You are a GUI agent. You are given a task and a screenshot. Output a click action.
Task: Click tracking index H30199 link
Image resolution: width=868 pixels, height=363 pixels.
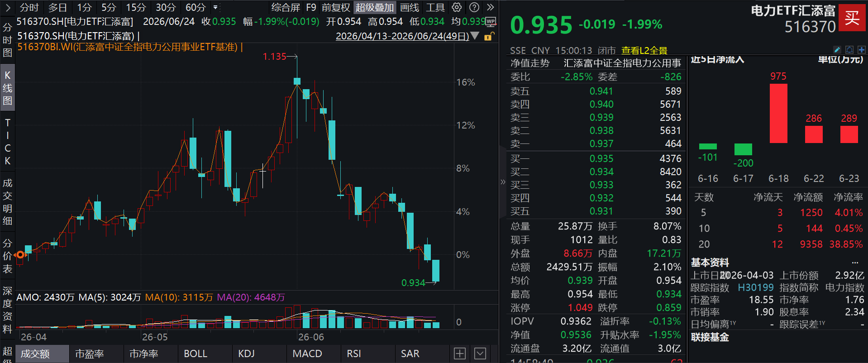(756, 287)
